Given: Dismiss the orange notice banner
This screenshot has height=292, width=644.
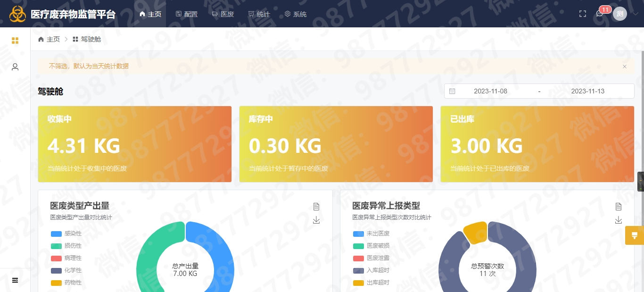Looking at the screenshot, I should 624,67.
